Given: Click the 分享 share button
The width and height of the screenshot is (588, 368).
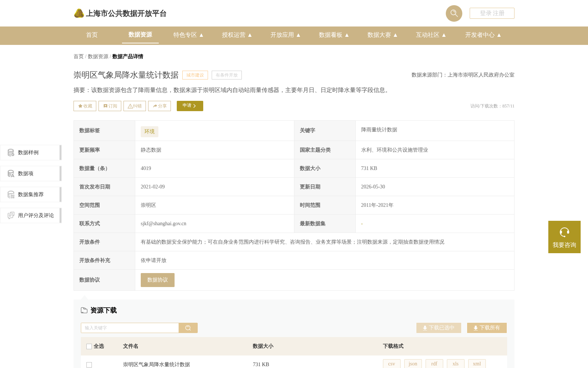Looking at the screenshot, I should [x=159, y=106].
